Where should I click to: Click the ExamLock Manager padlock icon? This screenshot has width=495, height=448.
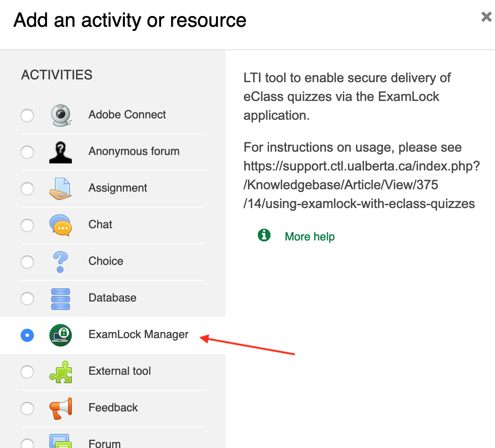[61, 335]
